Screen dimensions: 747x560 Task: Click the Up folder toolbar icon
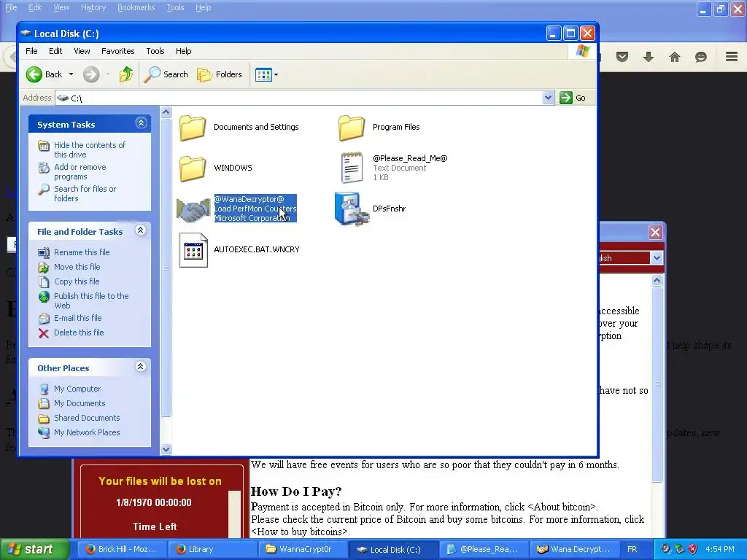[126, 74]
